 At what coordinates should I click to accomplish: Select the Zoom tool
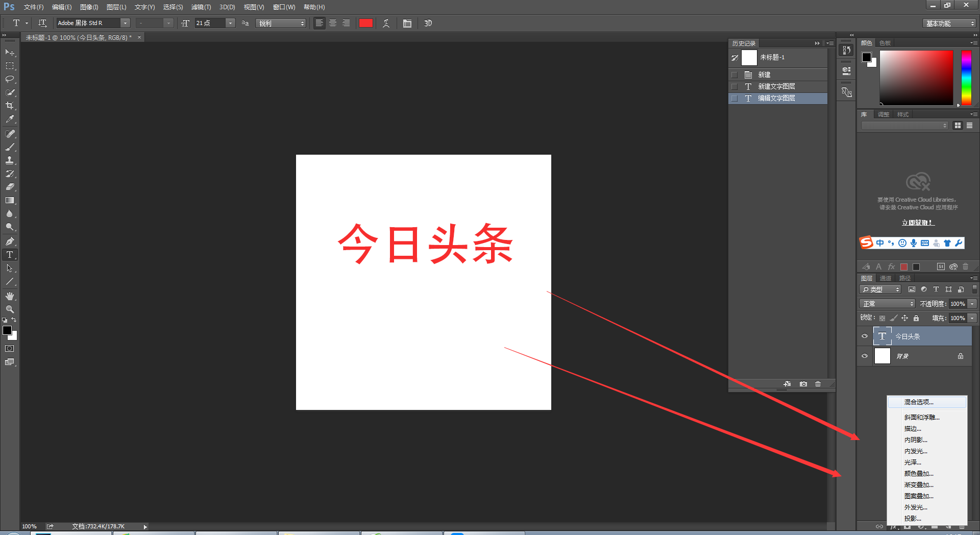[x=10, y=309]
